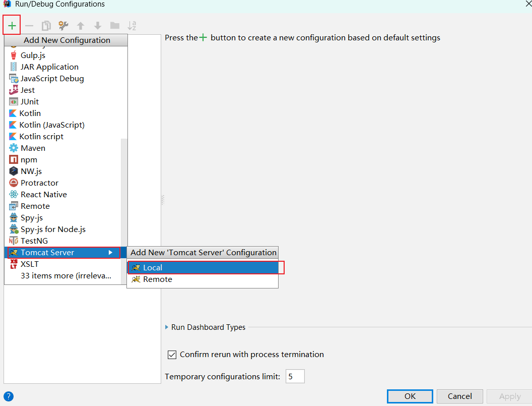Click the Sort Configurations a-z icon
Image resolution: width=532 pixels, height=406 pixels.
132,26
